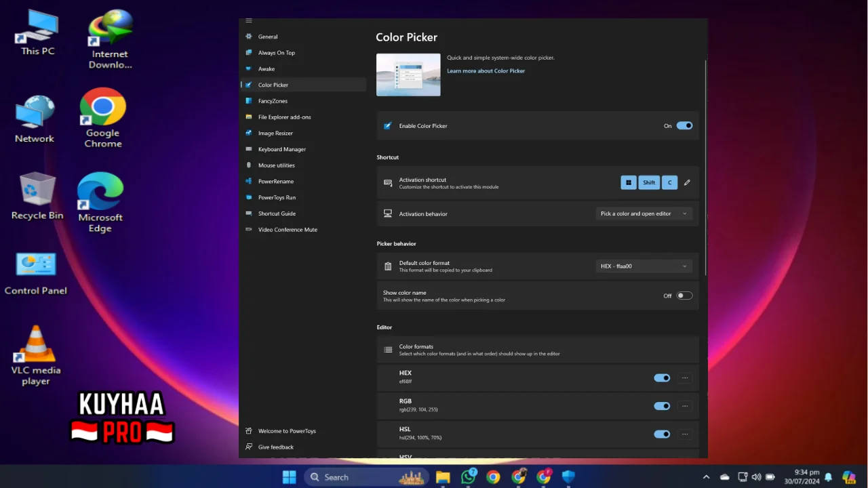This screenshot has height=488, width=868.
Task: Open Default color format dropdown
Action: click(x=644, y=266)
